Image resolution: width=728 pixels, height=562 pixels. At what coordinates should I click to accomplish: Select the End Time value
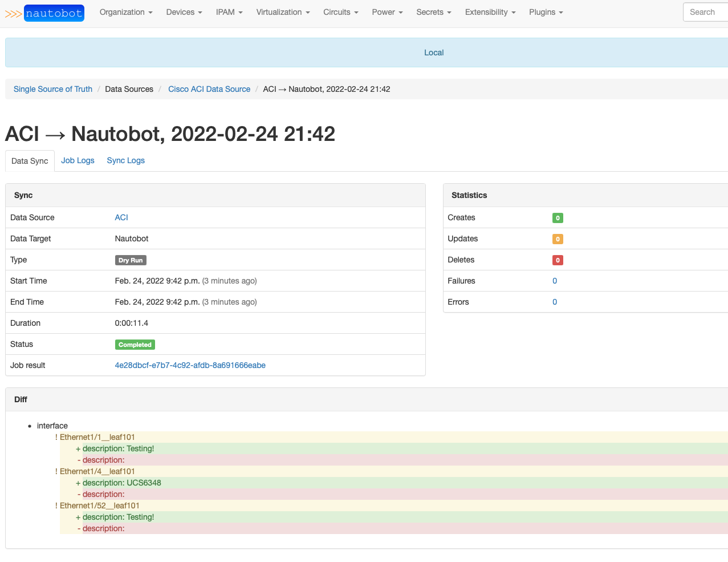[186, 302]
